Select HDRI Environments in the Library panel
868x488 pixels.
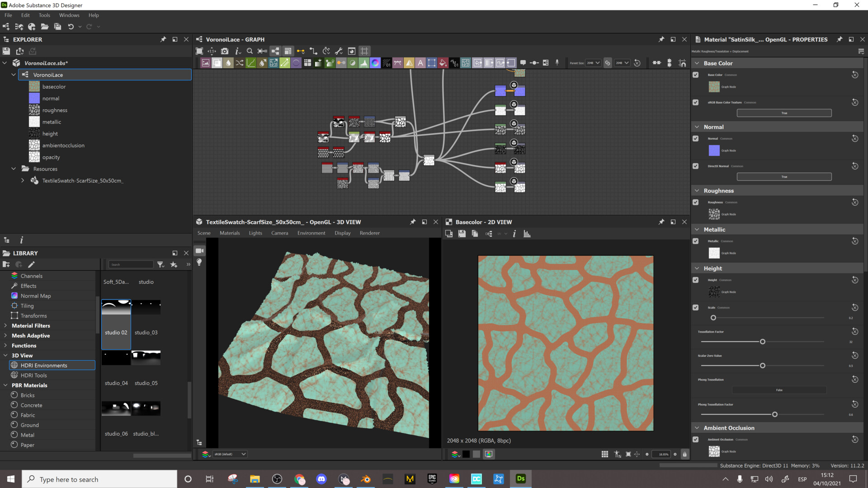[x=43, y=365]
